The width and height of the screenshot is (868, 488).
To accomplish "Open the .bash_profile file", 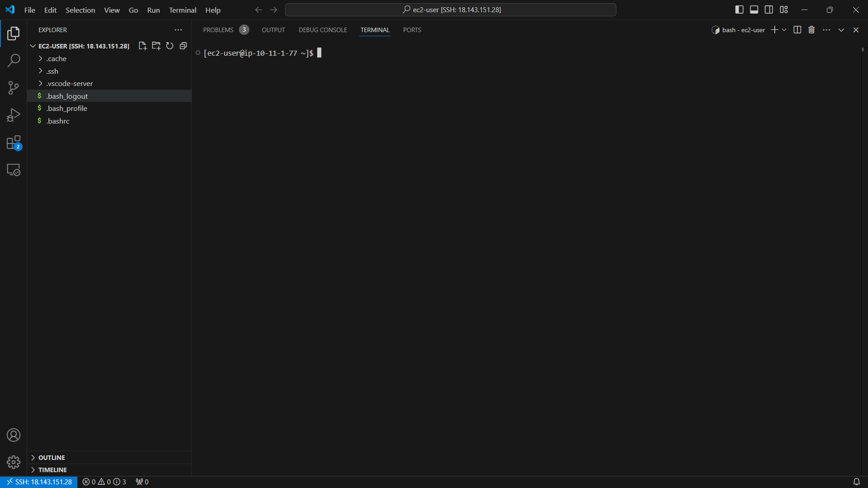I will click(x=109, y=109).
